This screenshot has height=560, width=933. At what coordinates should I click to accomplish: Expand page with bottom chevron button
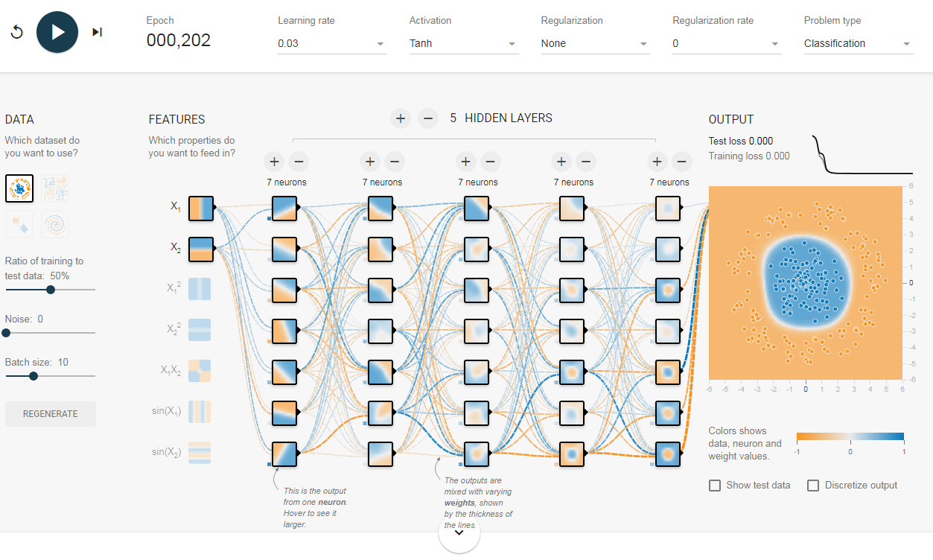[x=459, y=532]
